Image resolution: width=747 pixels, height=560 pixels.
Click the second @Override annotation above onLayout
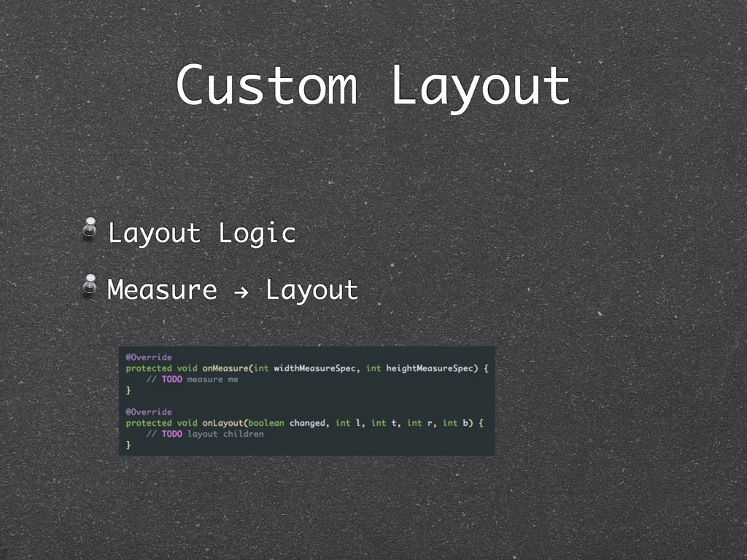(x=149, y=412)
